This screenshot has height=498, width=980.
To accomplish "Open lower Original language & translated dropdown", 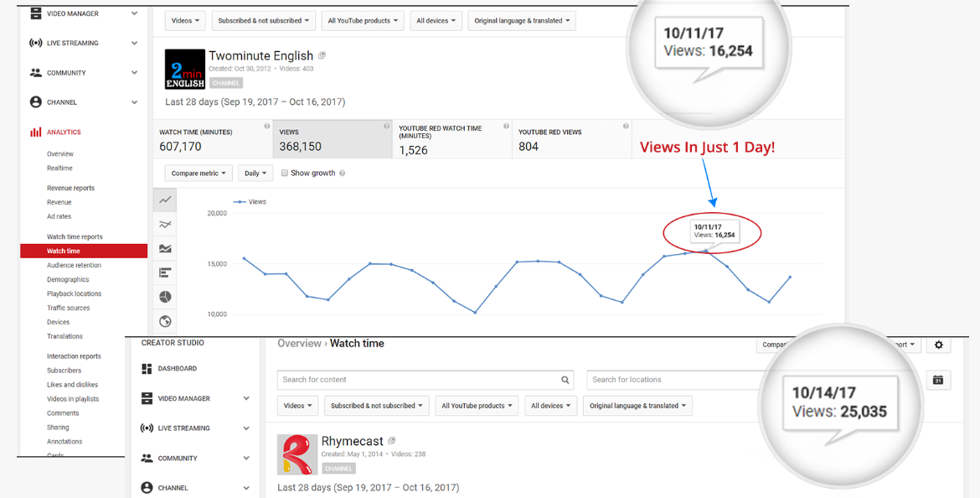I will coord(637,406).
